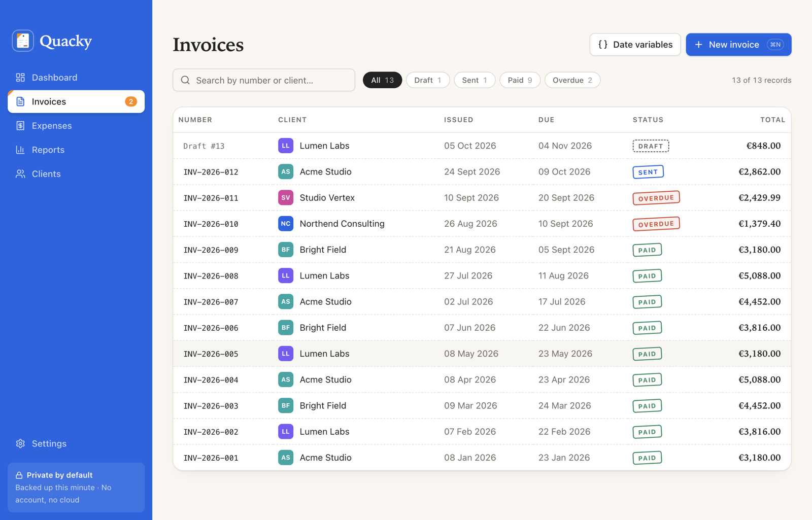Focus the search by number or client field
Image resolution: width=812 pixels, height=520 pixels.
pos(264,80)
